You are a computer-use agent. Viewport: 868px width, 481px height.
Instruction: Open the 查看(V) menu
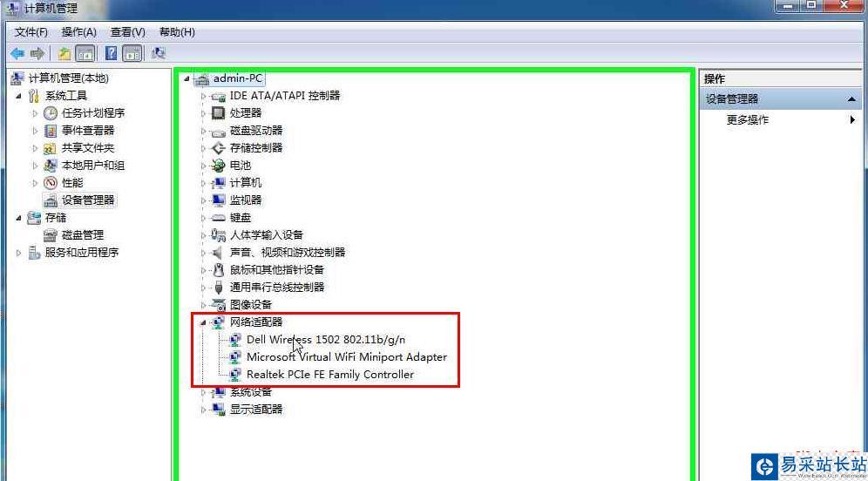[x=127, y=32]
